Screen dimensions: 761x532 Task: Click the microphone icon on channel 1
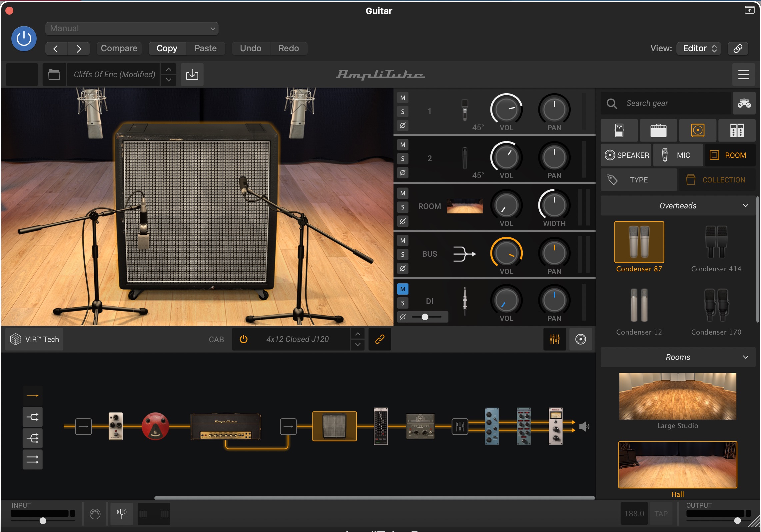(465, 110)
